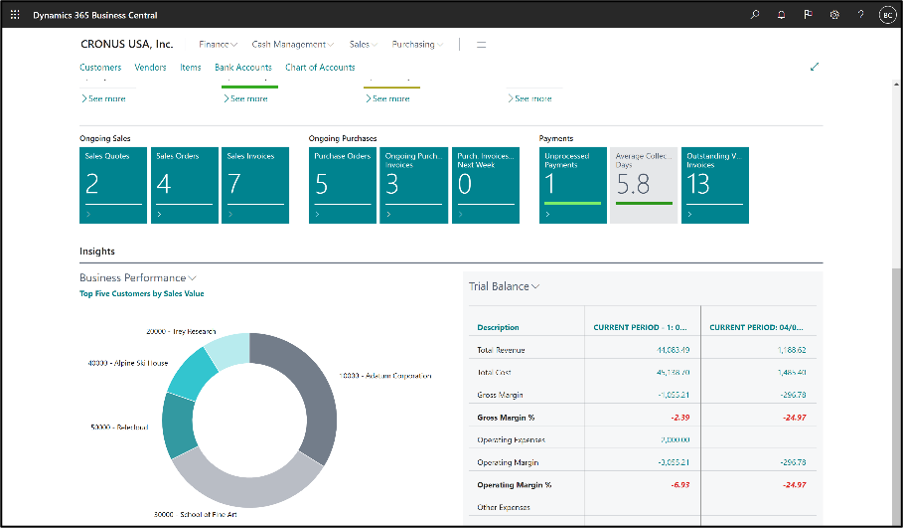Open the settings gear
This screenshot has width=903, height=528.
834,15
